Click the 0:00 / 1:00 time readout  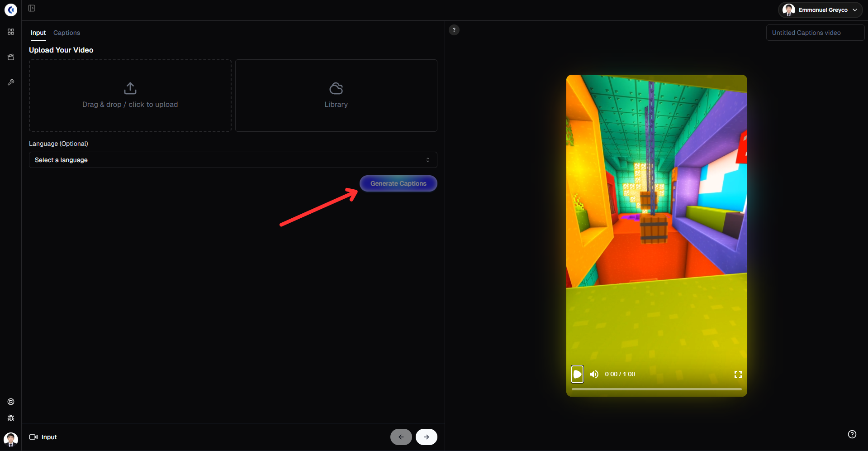pyautogui.click(x=620, y=374)
